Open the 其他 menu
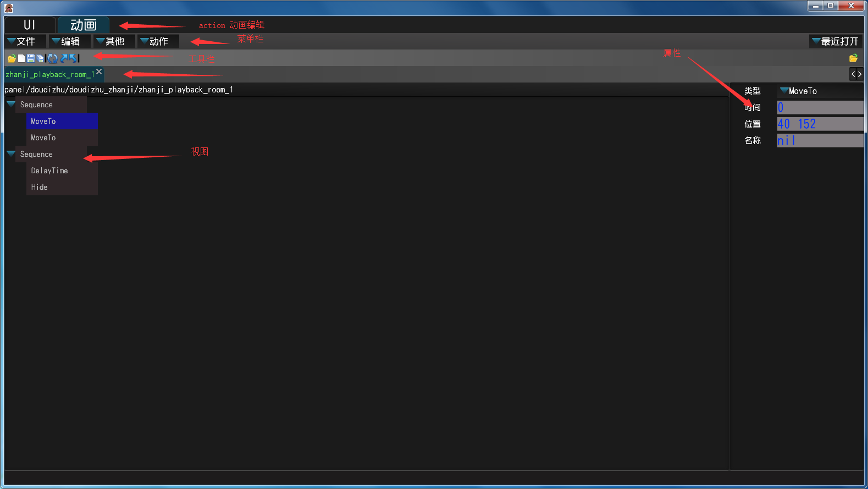The height and width of the screenshot is (489, 868). click(x=114, y=41)
